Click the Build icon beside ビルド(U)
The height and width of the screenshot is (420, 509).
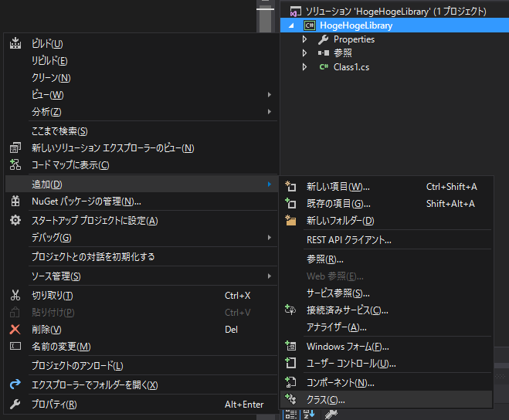pyautogui.click(x=15, y=43)
